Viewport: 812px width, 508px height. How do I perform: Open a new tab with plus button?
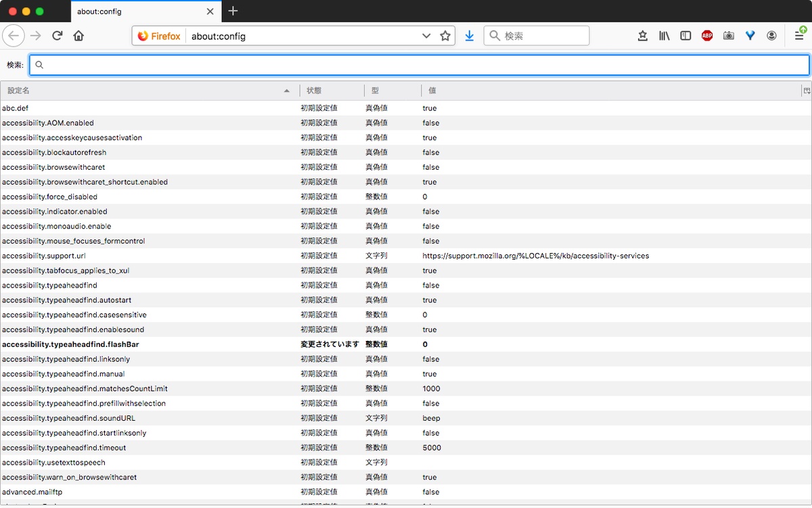(233, 11)
